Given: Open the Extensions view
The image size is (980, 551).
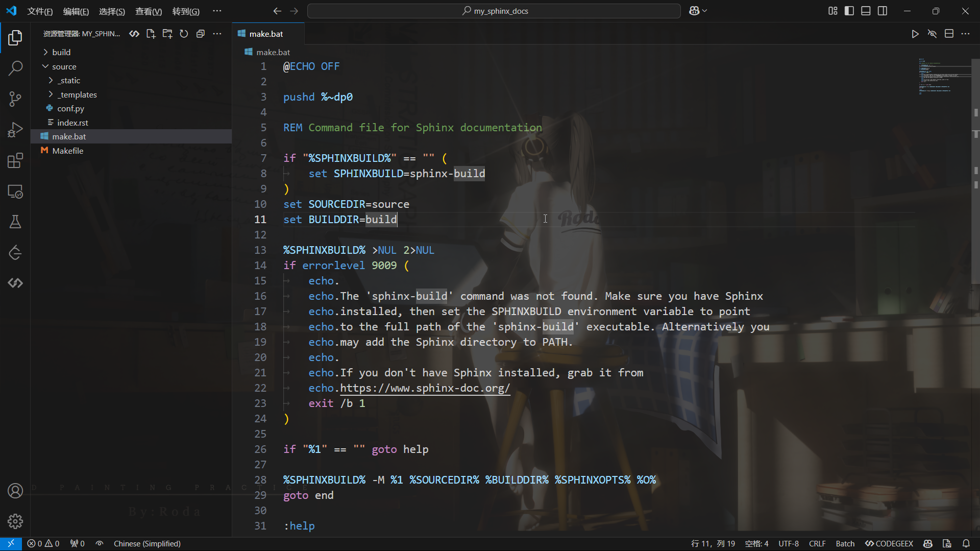Looking at the screenshot, I should click(15, 160).
